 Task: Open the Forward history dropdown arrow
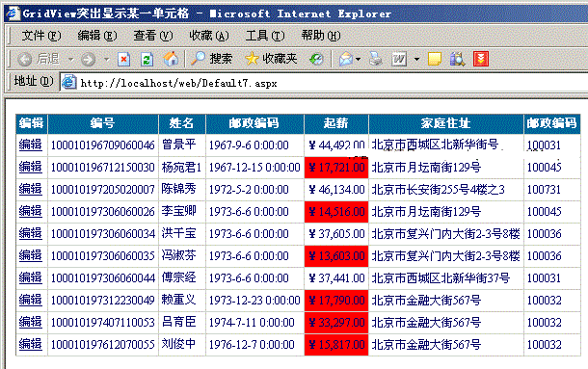(x=106, y=59)
